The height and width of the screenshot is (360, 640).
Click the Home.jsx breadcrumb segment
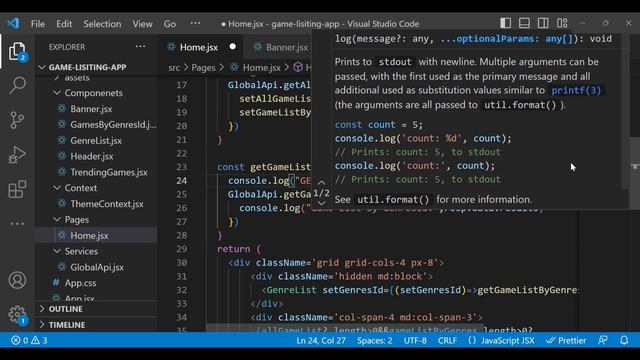point(262,67)
